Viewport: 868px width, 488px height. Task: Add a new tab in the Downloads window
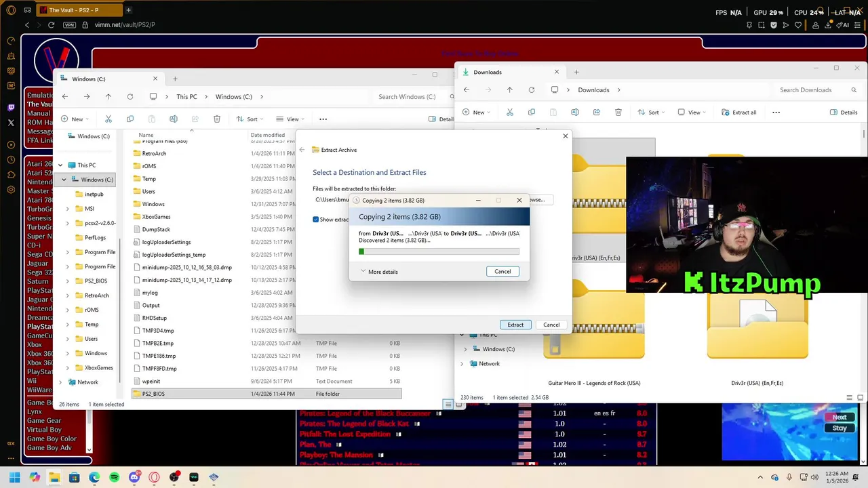(x=576, y=72)
